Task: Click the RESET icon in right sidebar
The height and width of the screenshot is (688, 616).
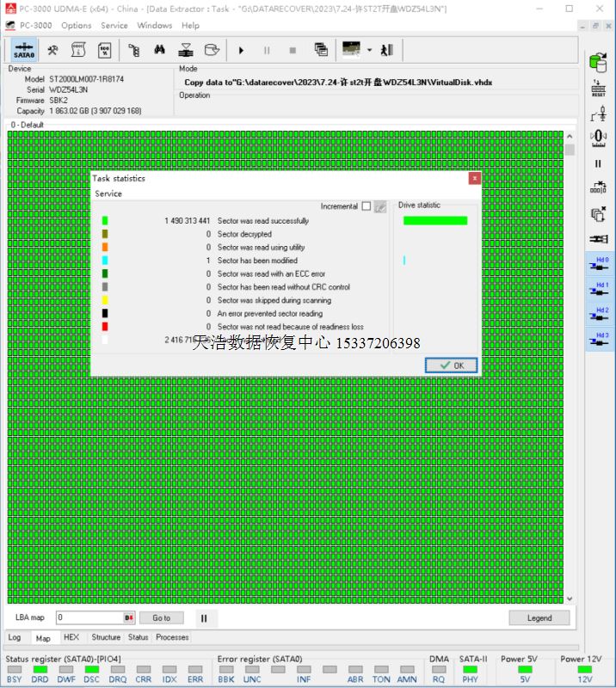Action: [x=598, y=89]
